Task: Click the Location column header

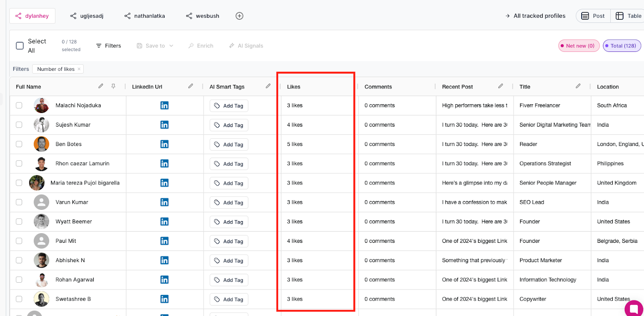Action: 608,87
